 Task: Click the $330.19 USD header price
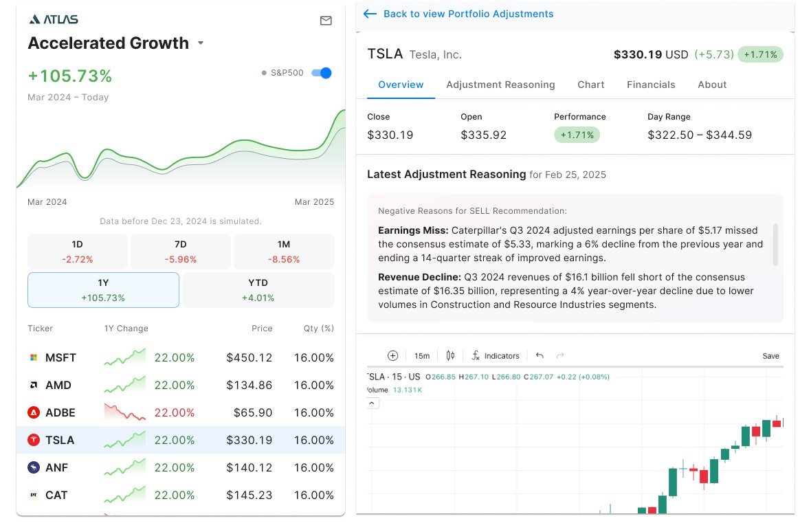pyautogui.click(x=651, y=54)
